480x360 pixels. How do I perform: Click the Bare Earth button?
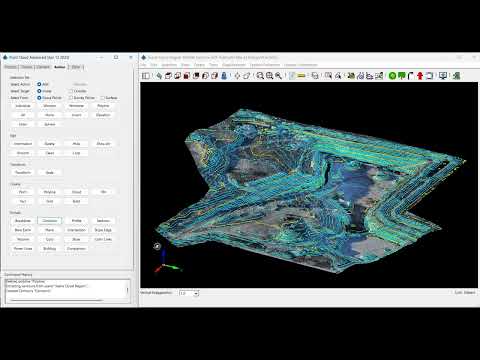(23, 230)
